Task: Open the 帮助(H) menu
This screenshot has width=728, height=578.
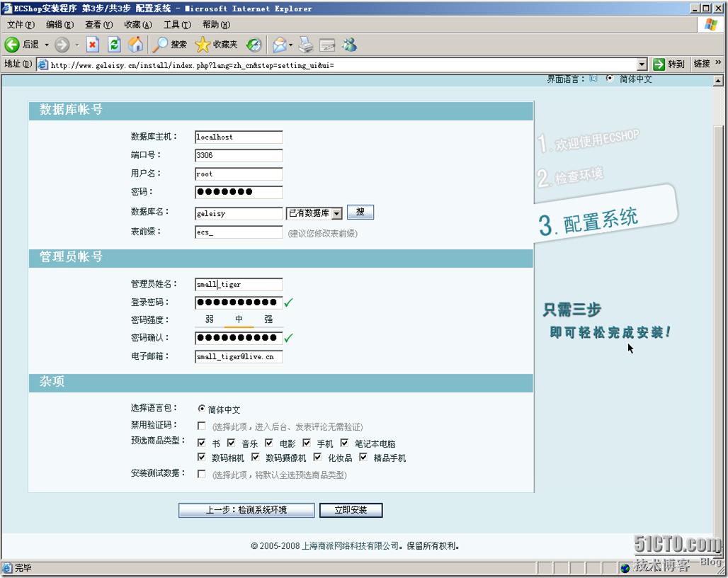Action: click(x=216, y=25)
